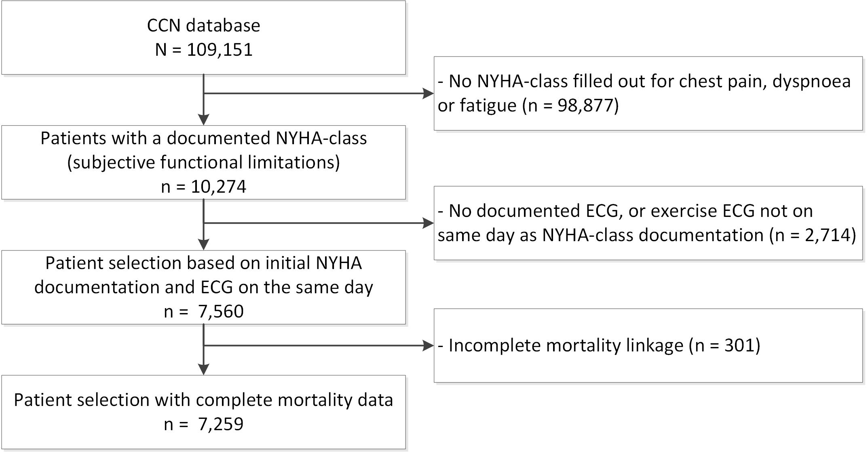The height and width of the screenshot is (452, 868).
Task: Select the "N = 109,151" count text
Action: pos(204,50)
